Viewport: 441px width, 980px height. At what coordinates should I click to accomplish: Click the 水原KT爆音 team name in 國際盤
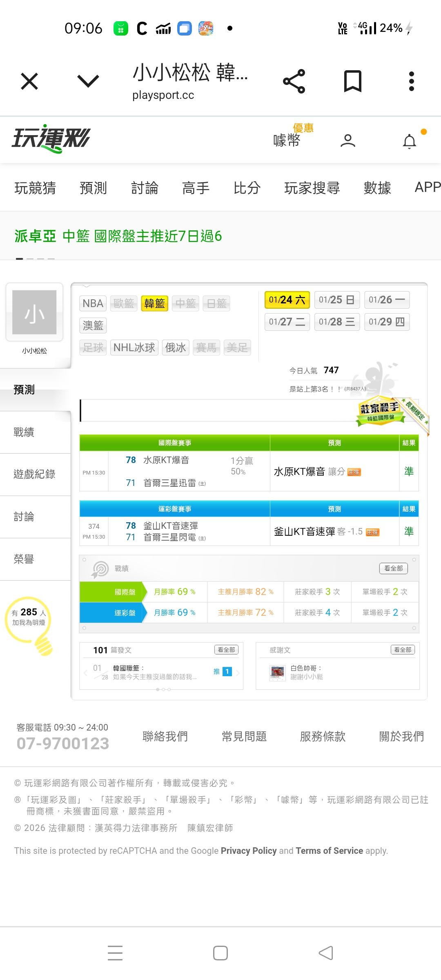[166, 460]
